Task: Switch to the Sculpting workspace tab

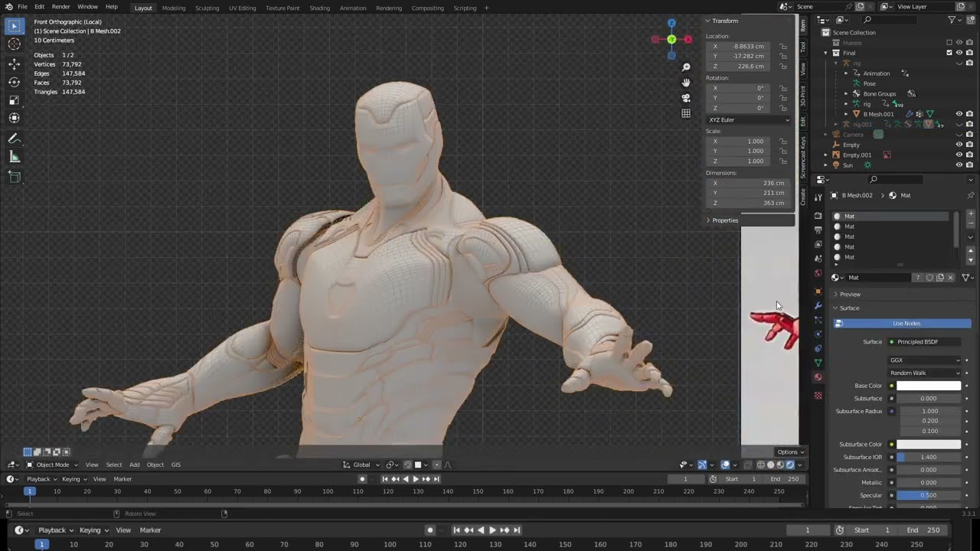Action: pos(207,8)
